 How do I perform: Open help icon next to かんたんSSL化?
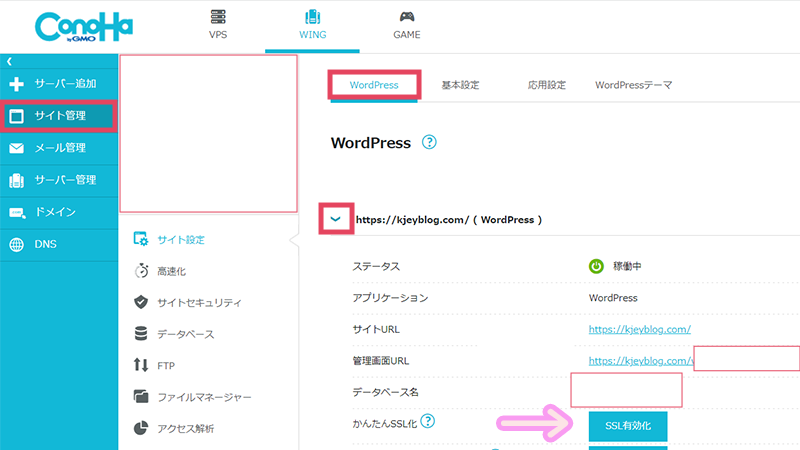coord(428,421)
